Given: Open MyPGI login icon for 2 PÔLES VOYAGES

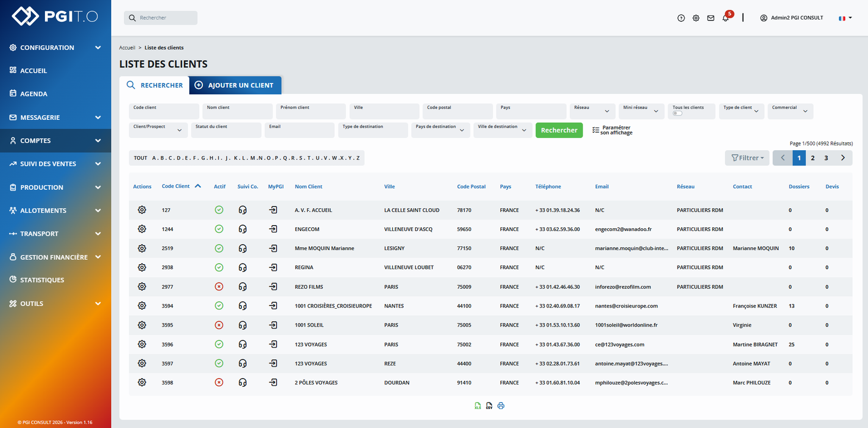Looking at the screenshot, I should point(273,382).
